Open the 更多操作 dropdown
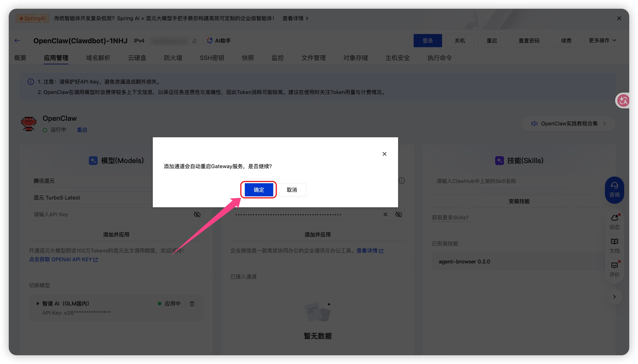Image resolution: width=638 pixels, height=364 pixels. [x=602, y=41]
